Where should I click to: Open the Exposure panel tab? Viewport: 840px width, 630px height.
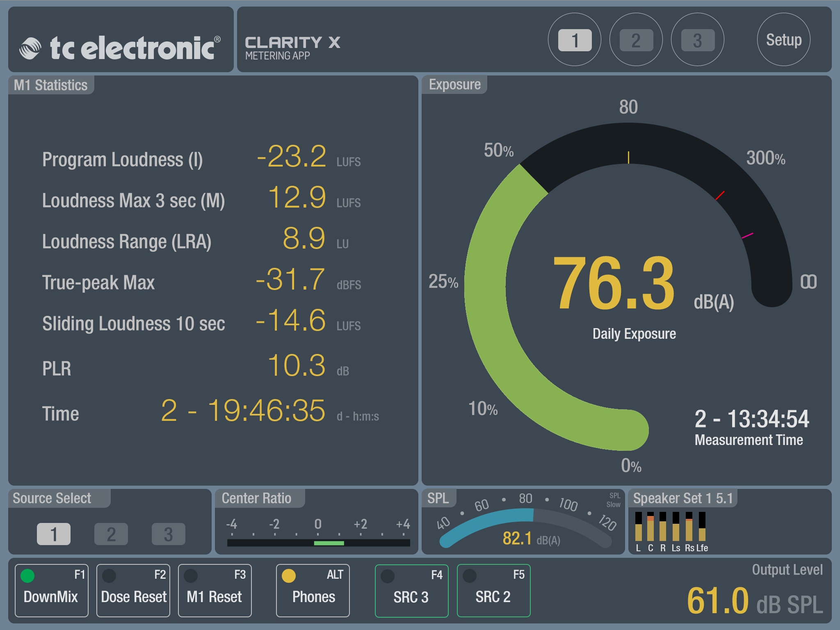point(454,84)
